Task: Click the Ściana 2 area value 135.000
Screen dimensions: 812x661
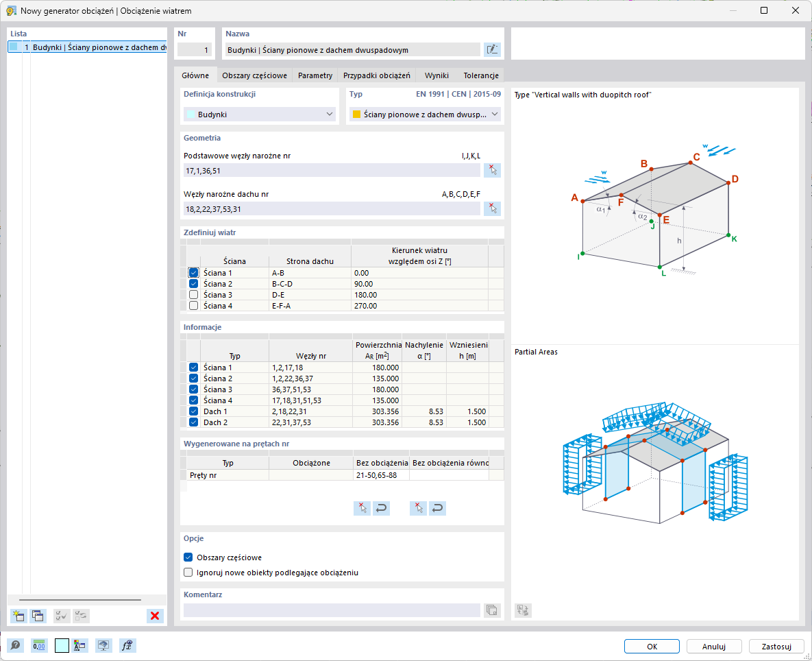Action: click(376, 378)
